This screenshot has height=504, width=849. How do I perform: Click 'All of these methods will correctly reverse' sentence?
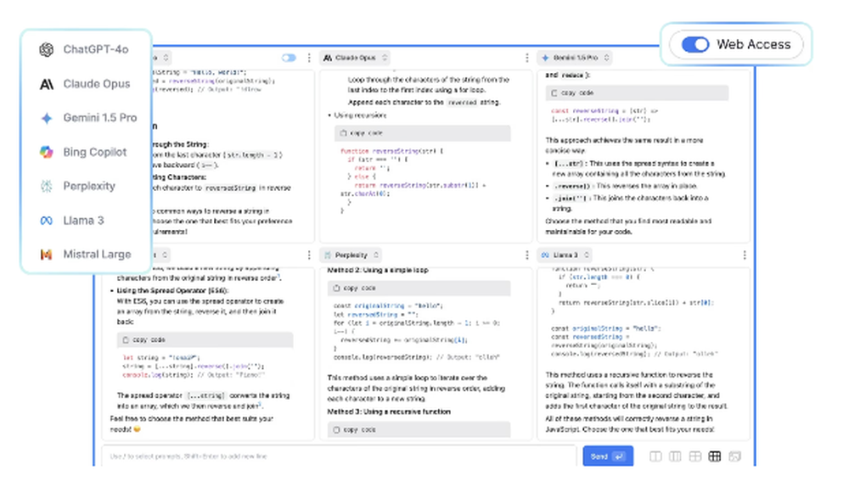click(630, 424)
